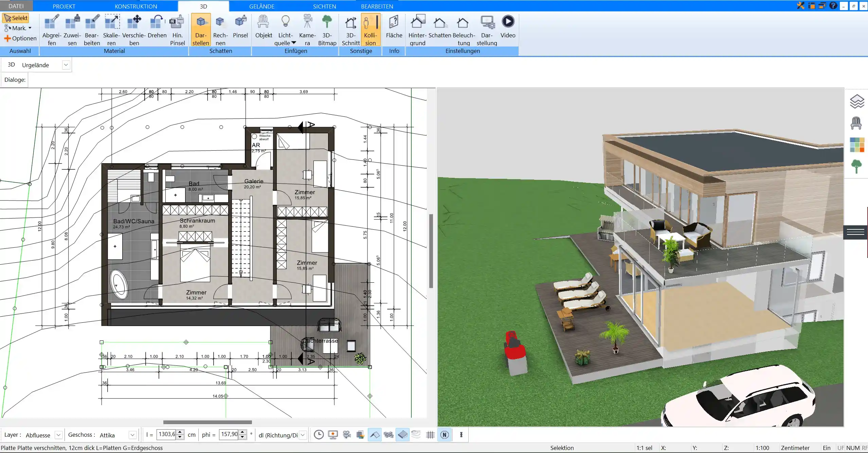Toggle the slab plate display icon

402,435
